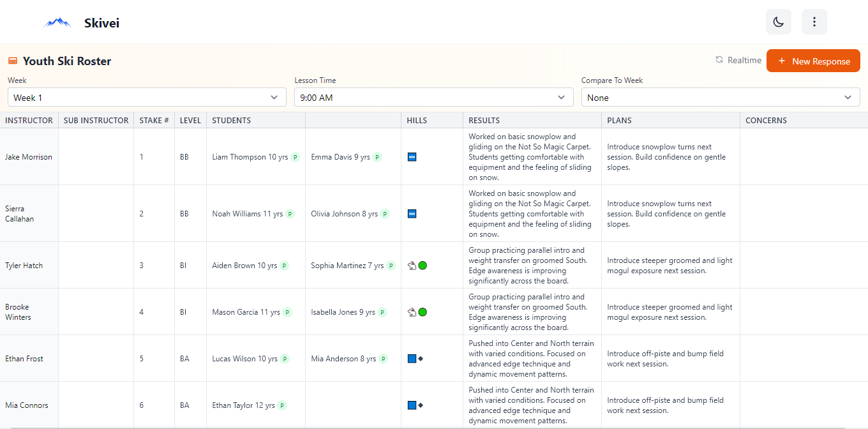Click the P badge next to Lucas Wilson
Viewport: 868px width, 429px height.
coord(285,359)
